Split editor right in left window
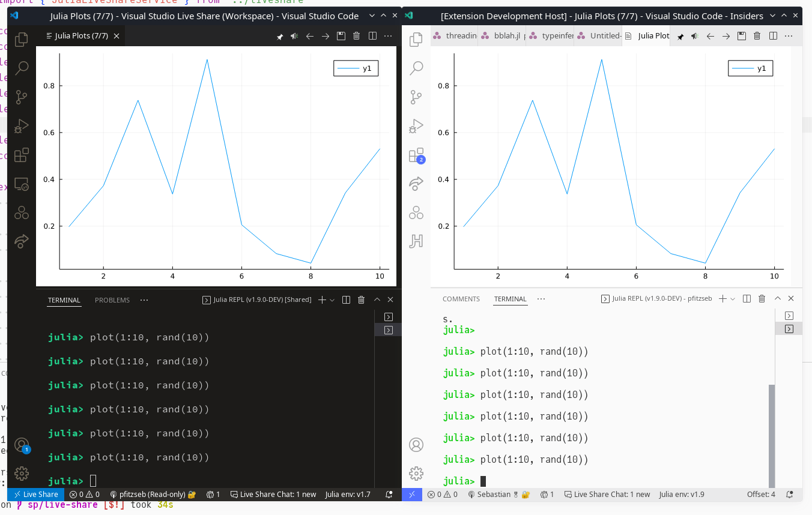The width and height of the screenshot is (812, 515). coord(372,37)
